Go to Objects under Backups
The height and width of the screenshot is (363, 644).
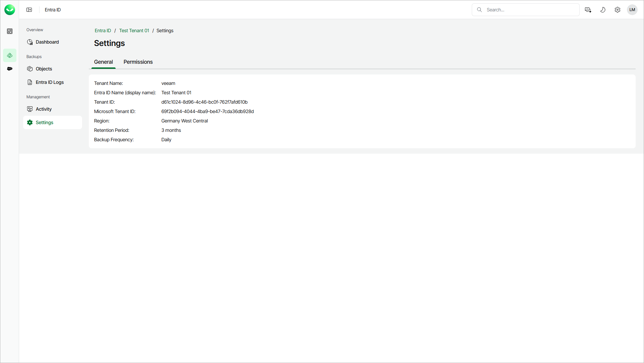point(44,69)
